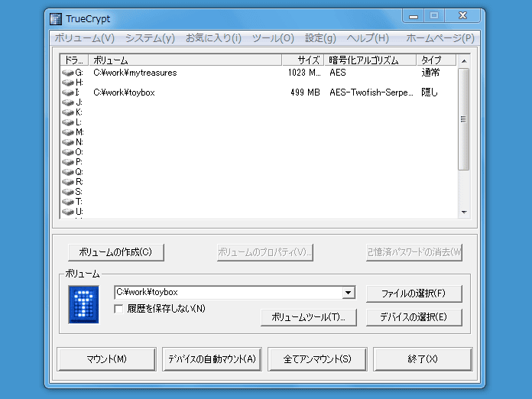This screenshot has height=399, width=532.
Task: Select the N: drive icon
Action: point(68,142)
